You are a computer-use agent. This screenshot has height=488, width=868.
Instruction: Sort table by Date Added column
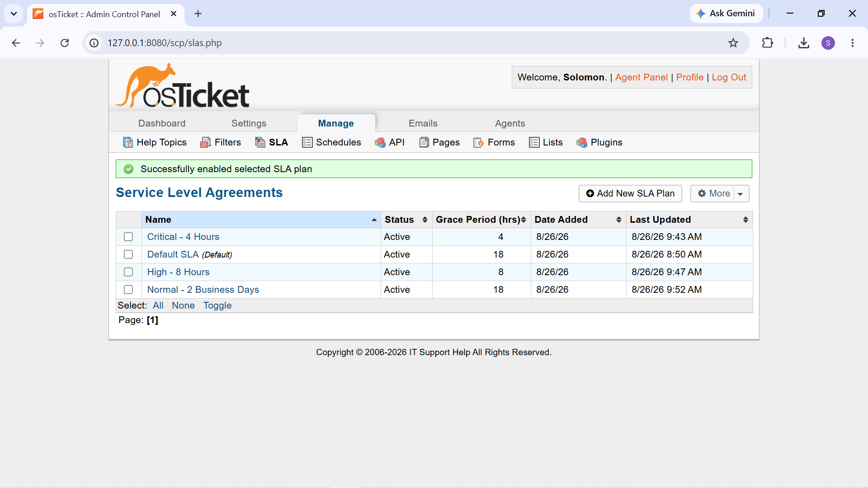click(x=578, y=220)
